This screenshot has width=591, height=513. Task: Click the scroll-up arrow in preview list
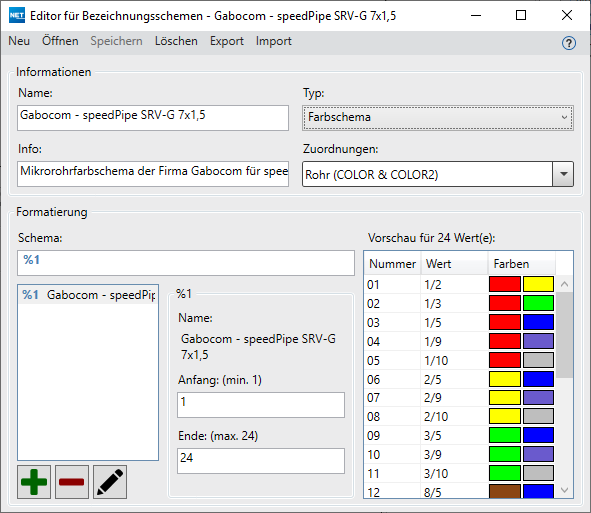564,284
